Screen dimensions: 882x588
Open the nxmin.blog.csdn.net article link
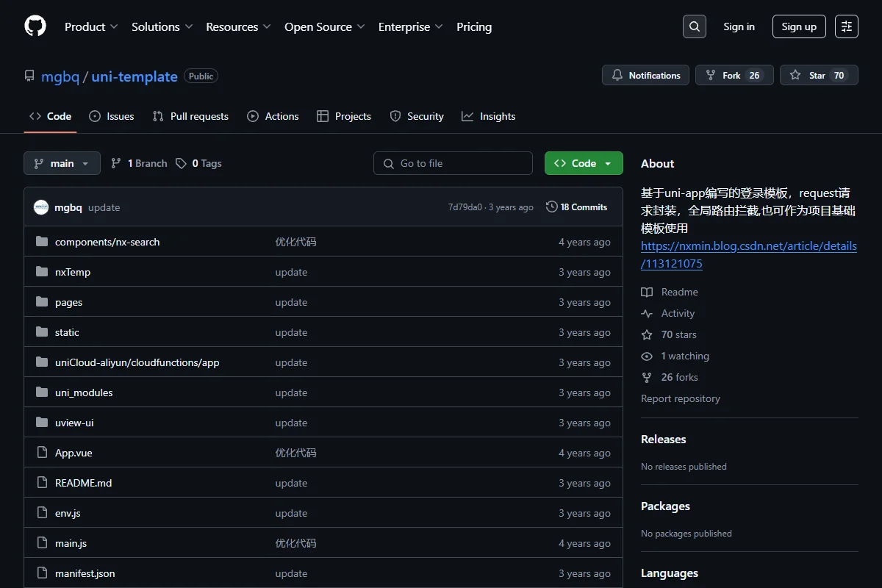(748, 254)
